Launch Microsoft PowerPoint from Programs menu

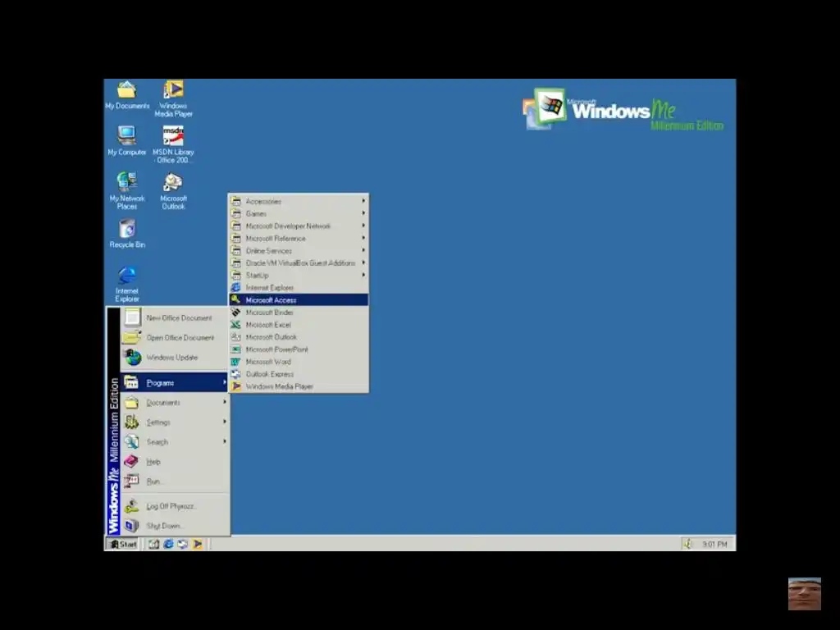coord(299,349)
